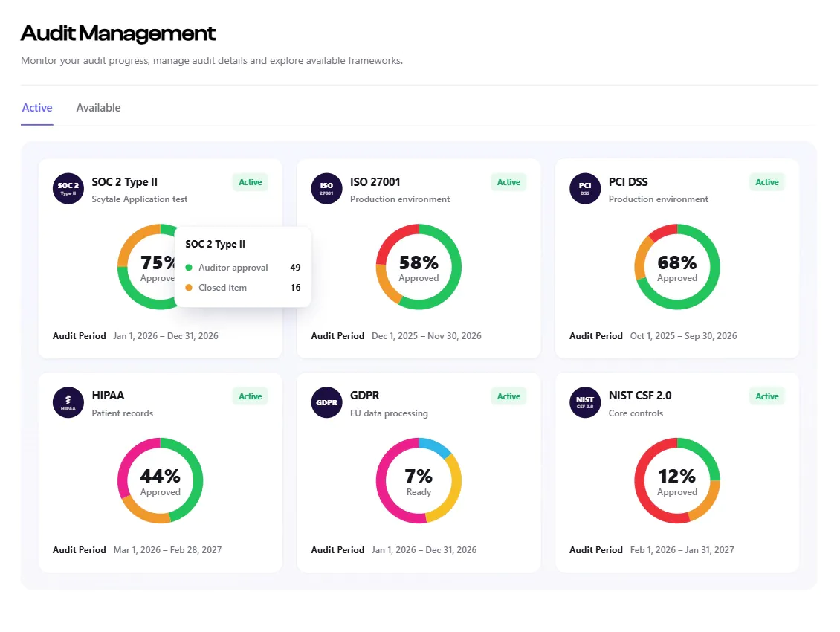This screenshot has height=632, width=840.
Task: Click the ISO 27001 logo icon
Action: [326, 189]
